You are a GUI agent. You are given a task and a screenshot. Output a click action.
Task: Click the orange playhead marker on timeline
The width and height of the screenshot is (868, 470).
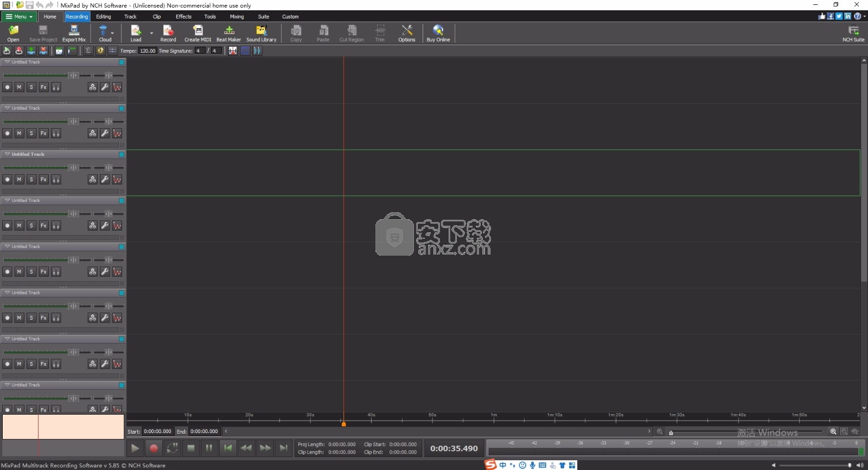tap(343, 423)
